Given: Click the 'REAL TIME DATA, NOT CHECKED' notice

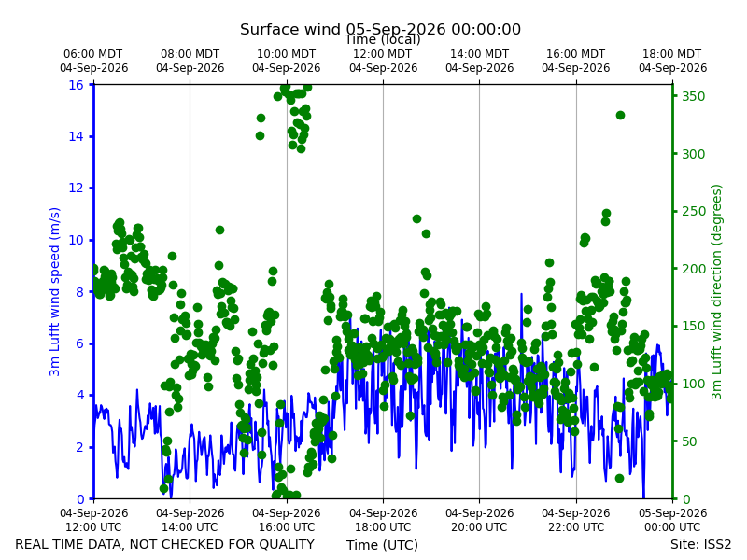Looking at the screenshot, I should [x=164, y=544].
